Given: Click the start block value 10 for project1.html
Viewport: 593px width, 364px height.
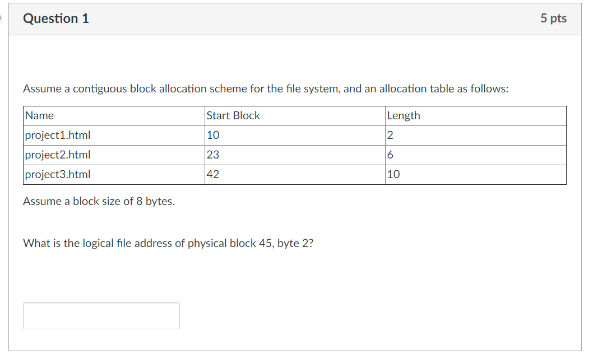Looking at the screenshot, I should click(213, 135).
